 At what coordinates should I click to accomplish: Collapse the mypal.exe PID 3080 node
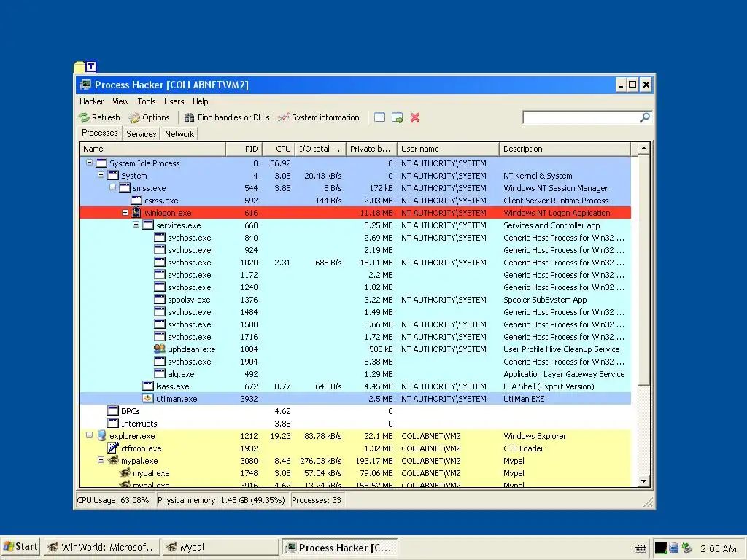[101, 459]
